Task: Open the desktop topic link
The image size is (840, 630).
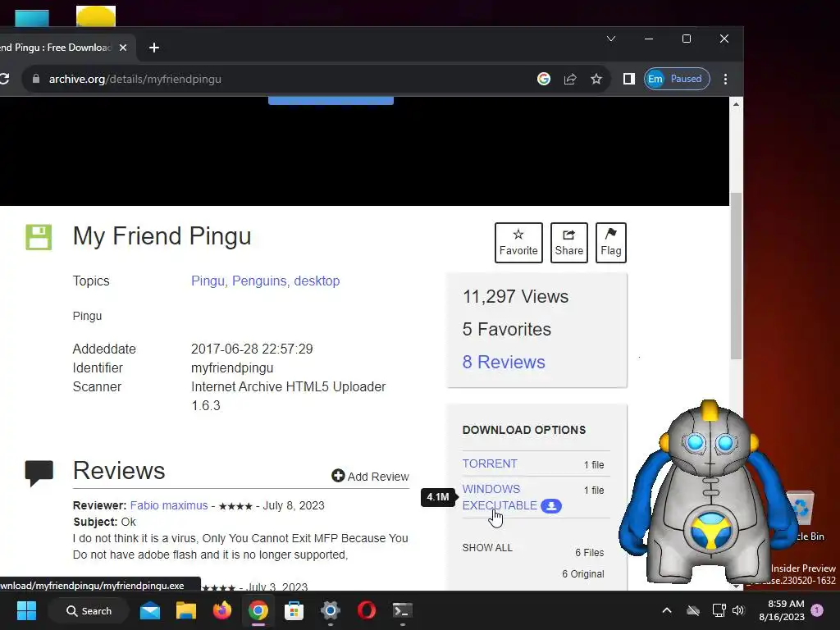Action: pos(317,281)
